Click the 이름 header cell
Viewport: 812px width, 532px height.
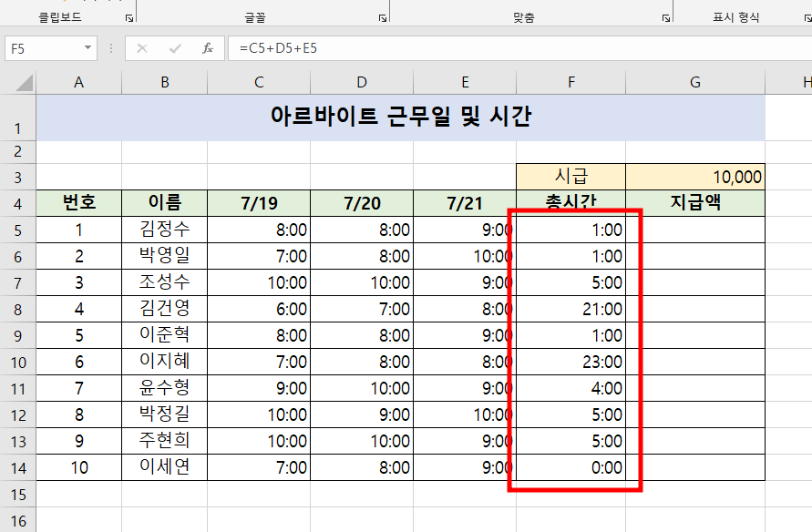(x=165, y=203)
